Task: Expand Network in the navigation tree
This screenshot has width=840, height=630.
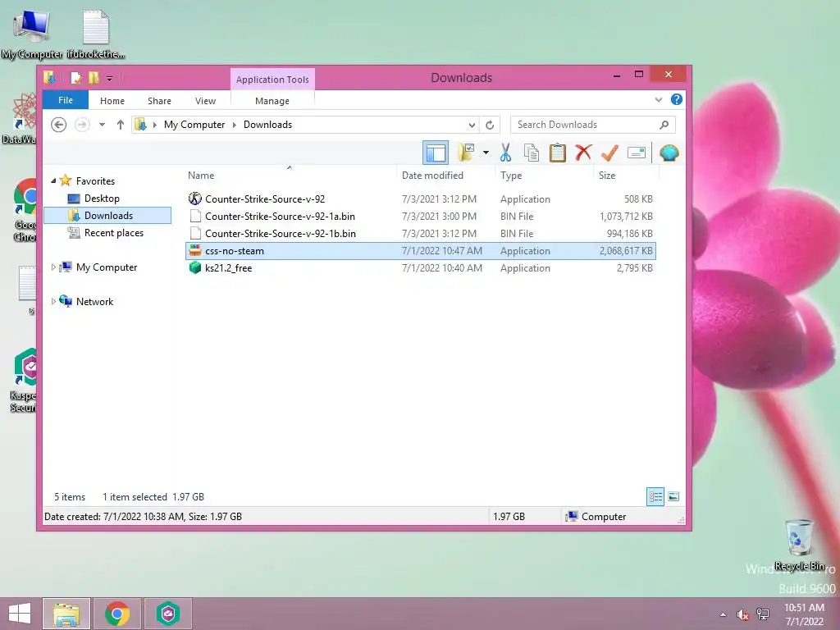Action: tap(53, 302)
